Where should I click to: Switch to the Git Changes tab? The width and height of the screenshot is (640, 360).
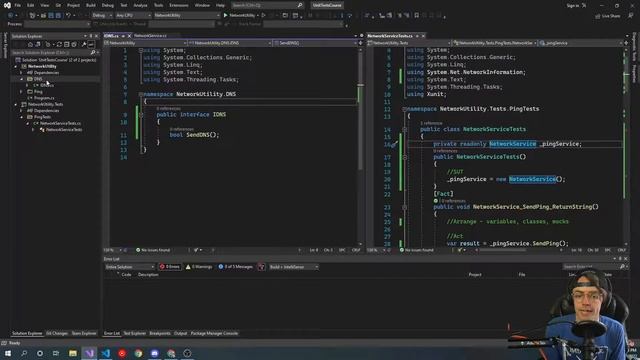[x=57, y=333]
